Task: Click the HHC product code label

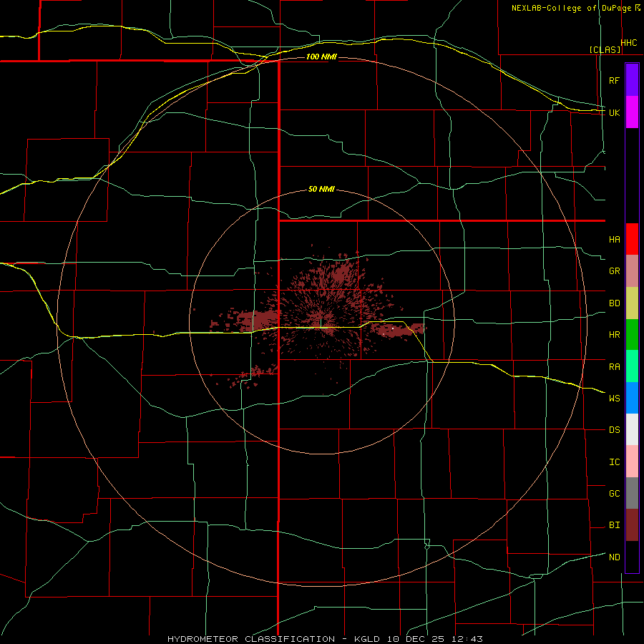Action: [x=628, y=43]
